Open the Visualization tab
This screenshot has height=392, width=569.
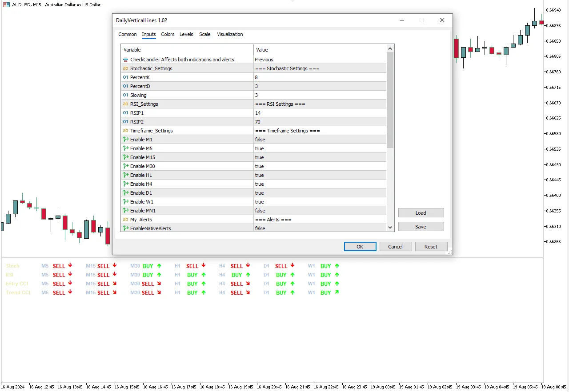[230, 34]
